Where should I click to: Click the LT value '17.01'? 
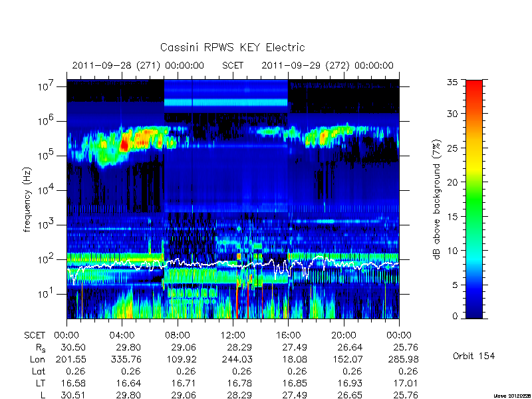406,383
